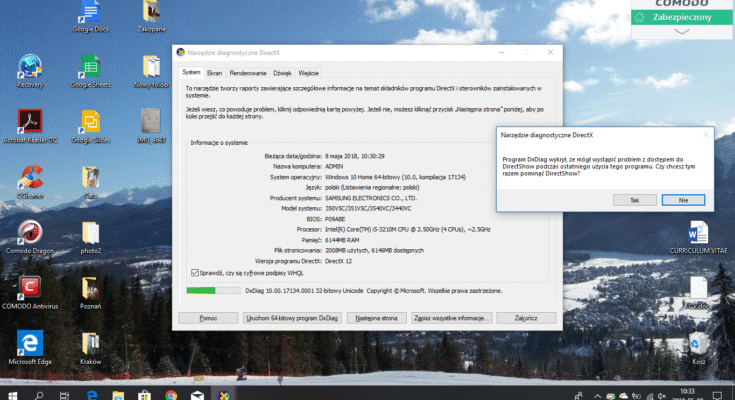The width and height of the screenshot is (735, 400).
Task: Close the DirectShow warning dialog
Action: [x=705, y=135]
